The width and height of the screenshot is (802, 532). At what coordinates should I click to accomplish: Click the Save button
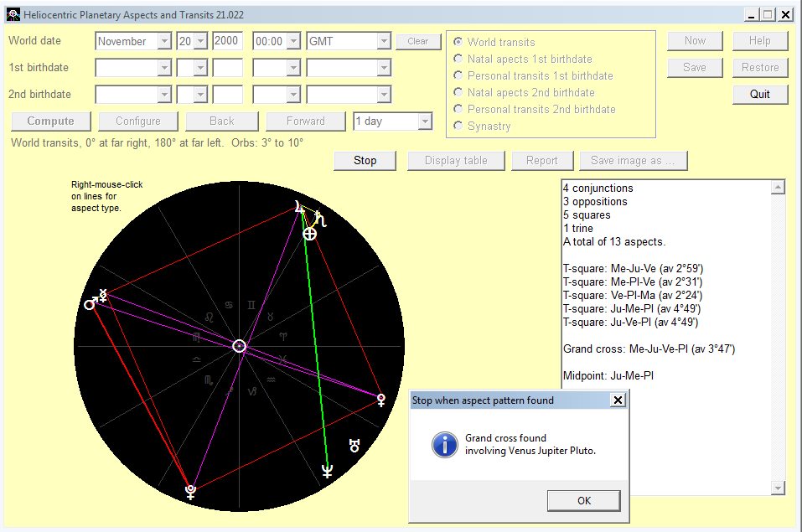point(695,68)
